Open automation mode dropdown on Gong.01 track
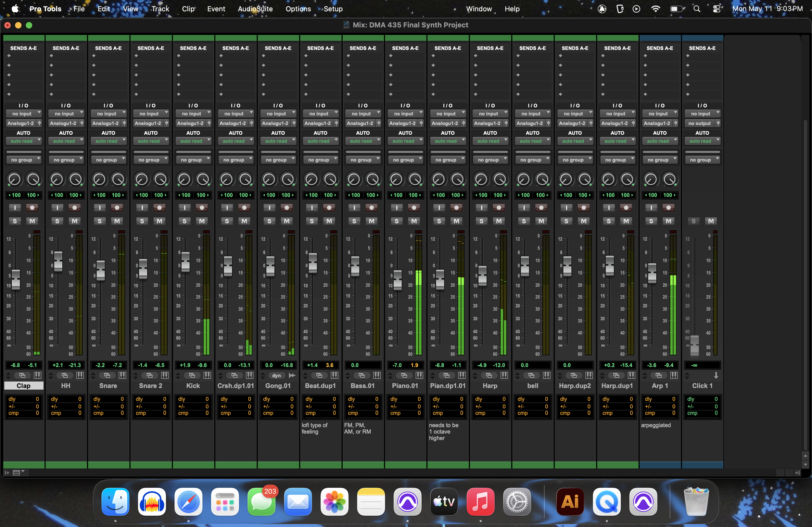 pos(278,141)
